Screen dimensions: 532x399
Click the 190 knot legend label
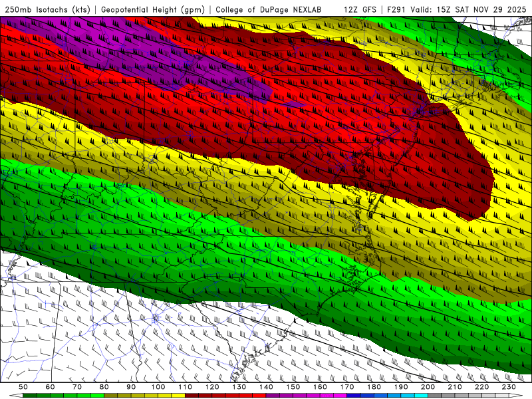pyautogui.click(x=401, y=387)
